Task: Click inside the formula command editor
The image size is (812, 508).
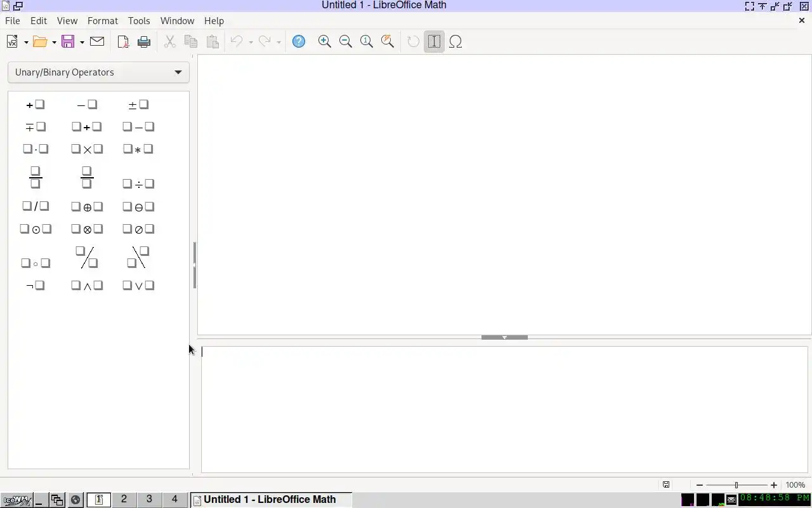Action: coord(504,410)
